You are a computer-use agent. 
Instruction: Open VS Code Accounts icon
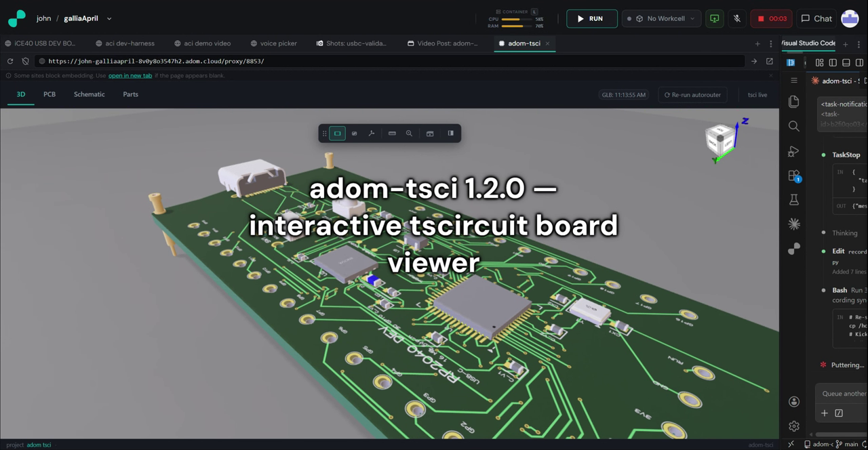point(794,402)
